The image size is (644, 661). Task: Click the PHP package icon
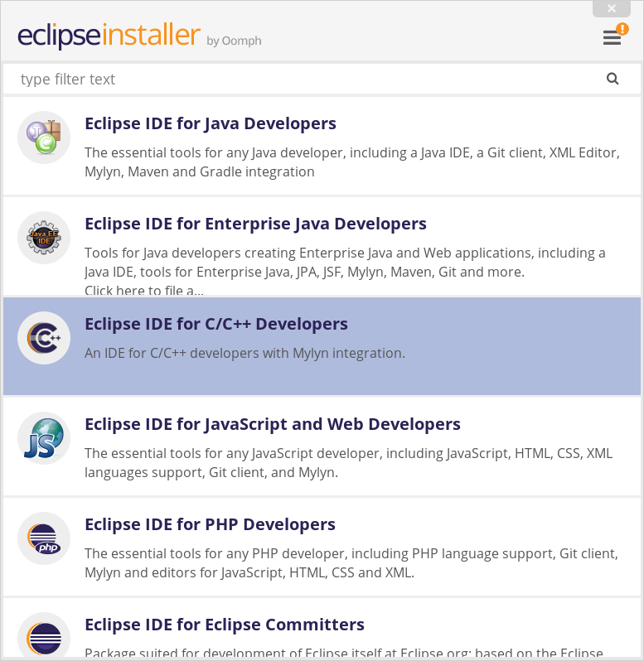[44, 538]
